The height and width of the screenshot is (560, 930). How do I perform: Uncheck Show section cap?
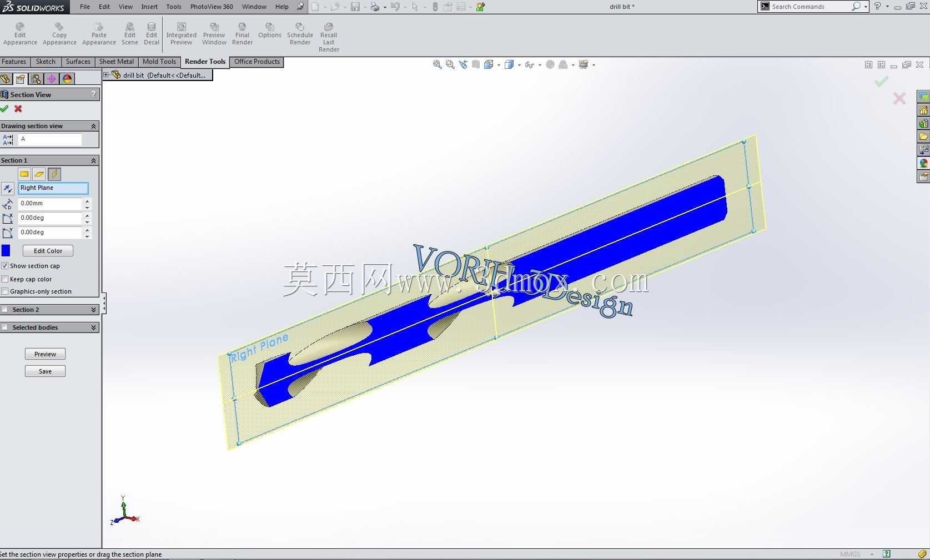5,266
